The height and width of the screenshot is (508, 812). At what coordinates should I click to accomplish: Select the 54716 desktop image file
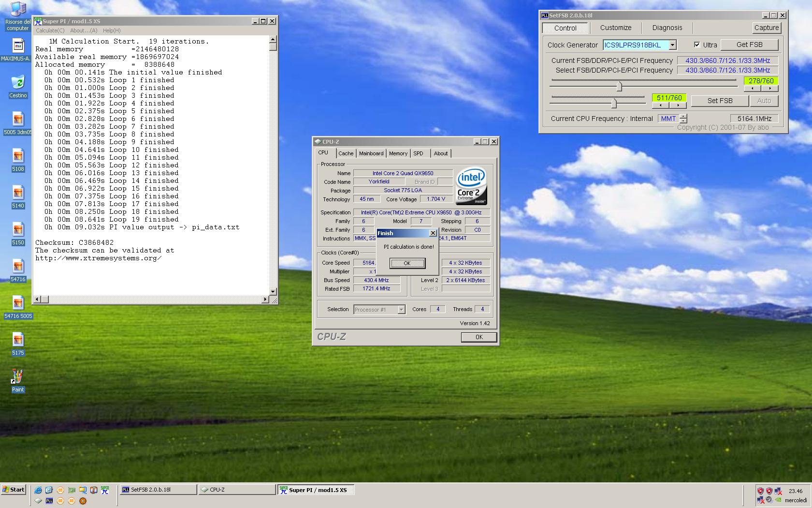(x=18, y=271)
